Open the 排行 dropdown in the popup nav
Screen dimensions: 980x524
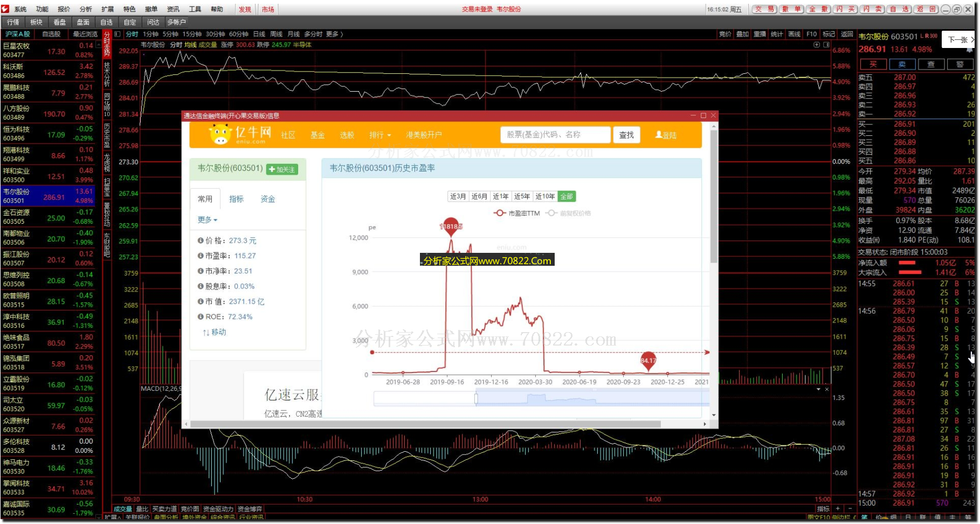[x=380, y=135]
